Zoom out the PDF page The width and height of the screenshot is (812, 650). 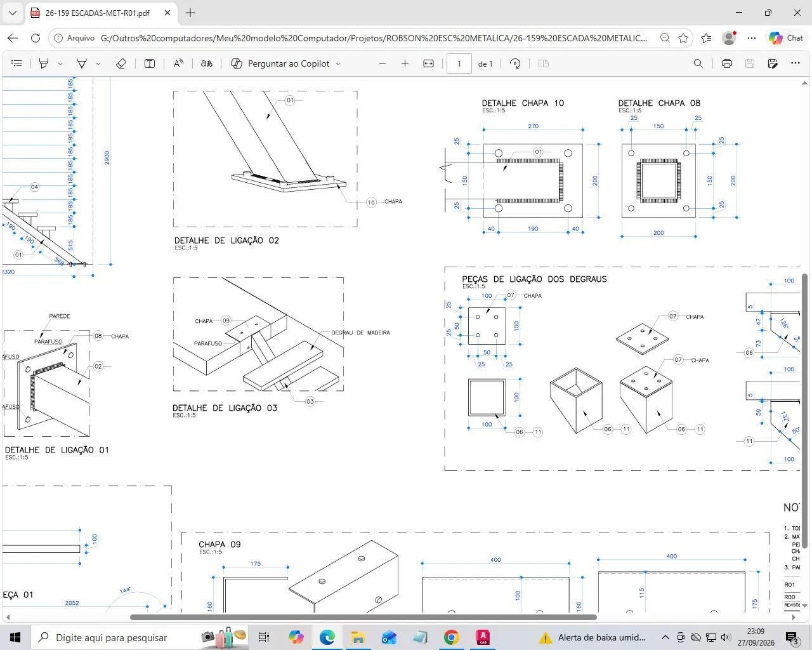[x=383, y=63]
